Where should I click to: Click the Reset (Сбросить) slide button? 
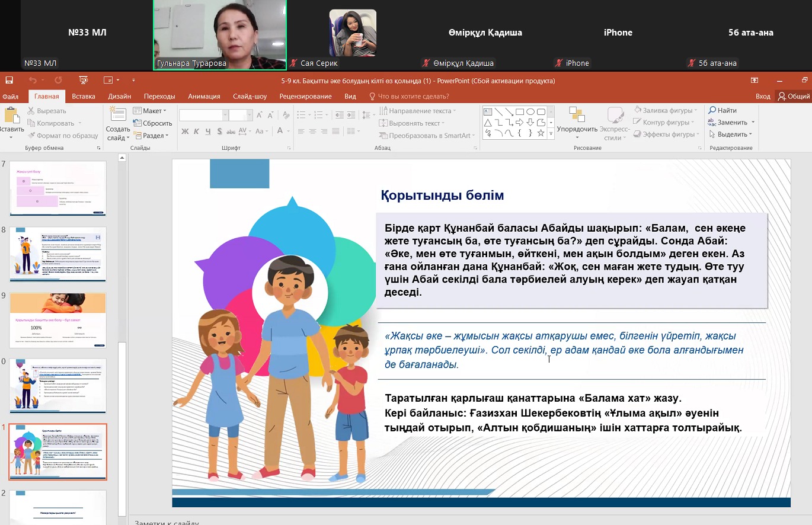pos(152,123)
